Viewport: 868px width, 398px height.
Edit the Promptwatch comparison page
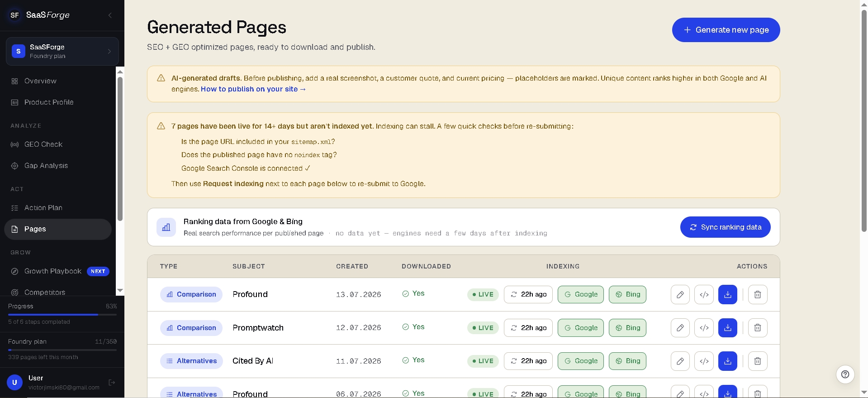(x=680, y=328)
